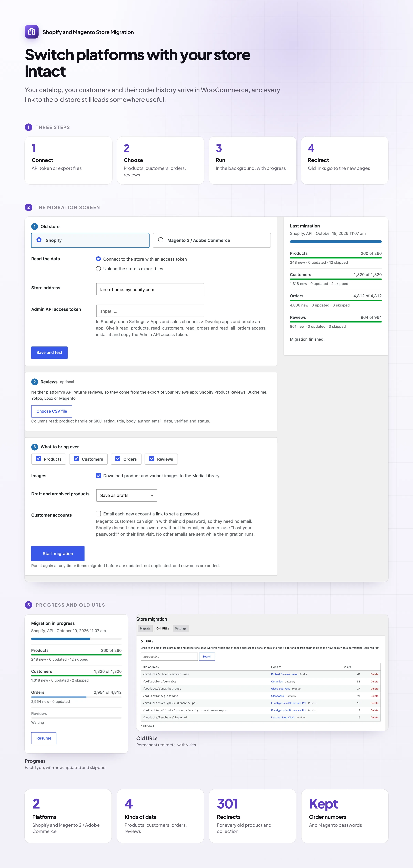413x868 pixels.
Task: Focus the /products/... search field
Action: tap(169, 656)
